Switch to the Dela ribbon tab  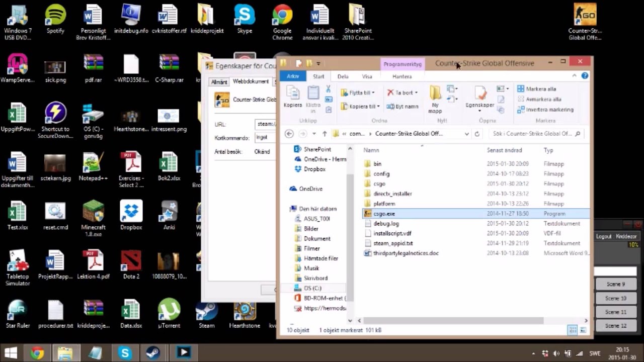tap(343, 76)
